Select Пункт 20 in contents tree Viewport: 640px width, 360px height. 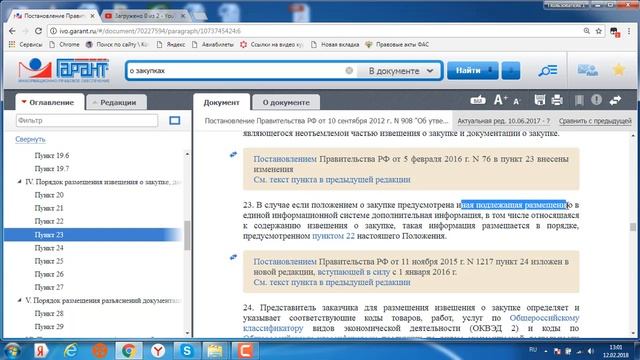(x=49, y=195)
